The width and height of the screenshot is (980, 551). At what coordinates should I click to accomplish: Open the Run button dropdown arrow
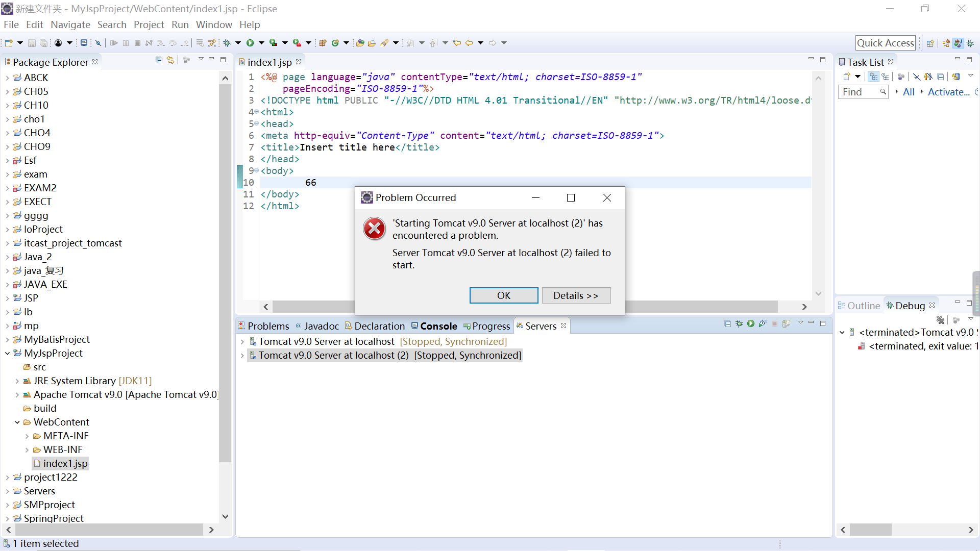click(261, 43)
